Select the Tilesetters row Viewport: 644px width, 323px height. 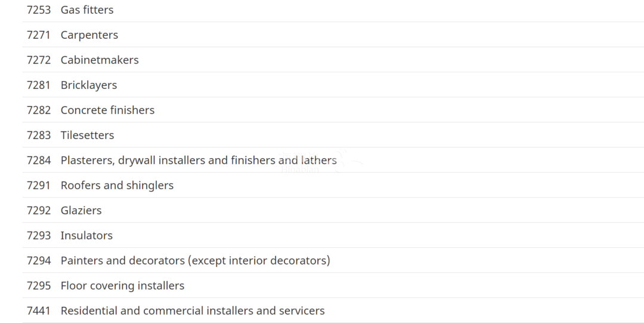pos(333,135)
